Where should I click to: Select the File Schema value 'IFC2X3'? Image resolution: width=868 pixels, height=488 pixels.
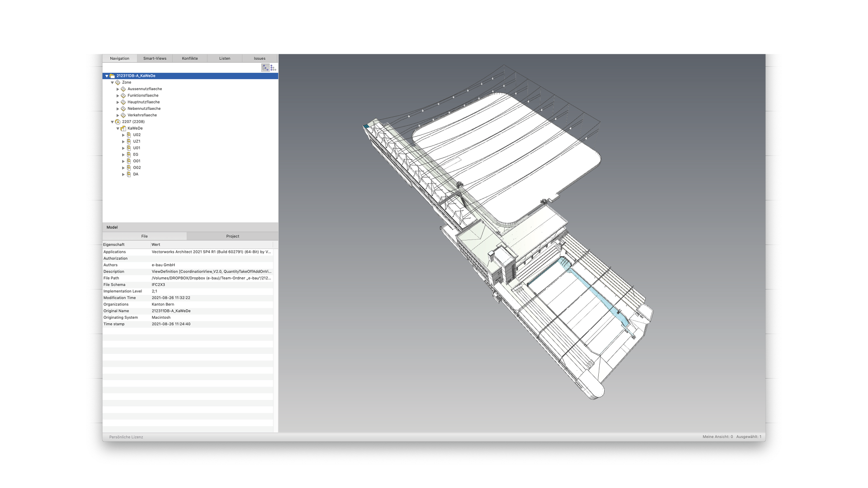pyautogui.click(x=158, y=285)
